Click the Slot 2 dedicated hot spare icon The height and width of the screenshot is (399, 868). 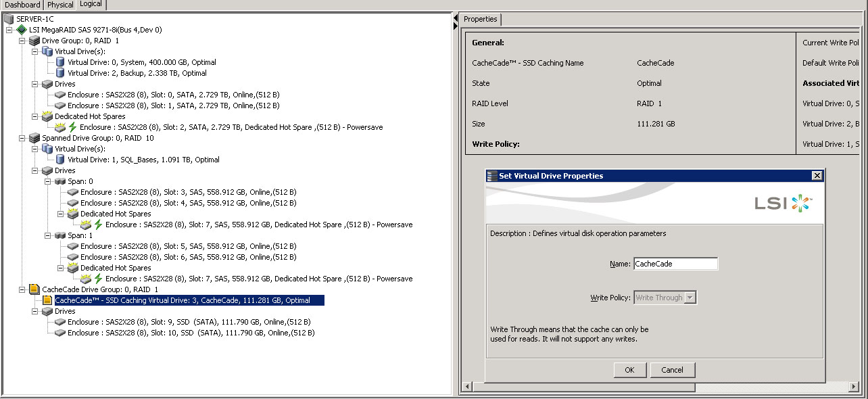tap(60, 127)
